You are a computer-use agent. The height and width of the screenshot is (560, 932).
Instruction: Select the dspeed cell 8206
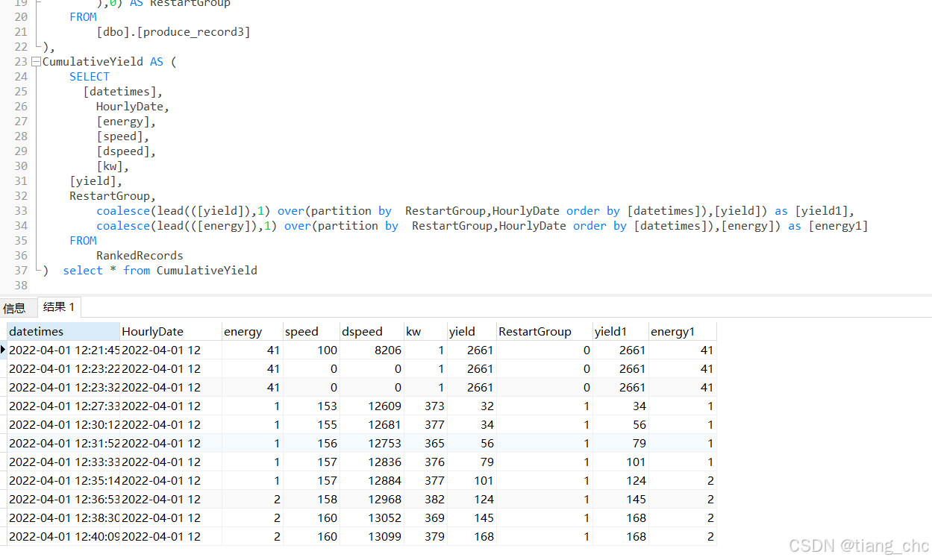point(372,350)
